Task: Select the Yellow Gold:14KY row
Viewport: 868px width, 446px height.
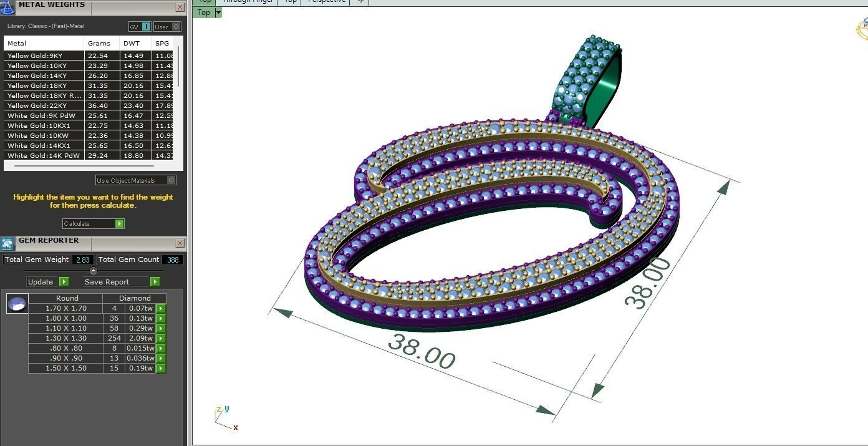Action: 89,75
